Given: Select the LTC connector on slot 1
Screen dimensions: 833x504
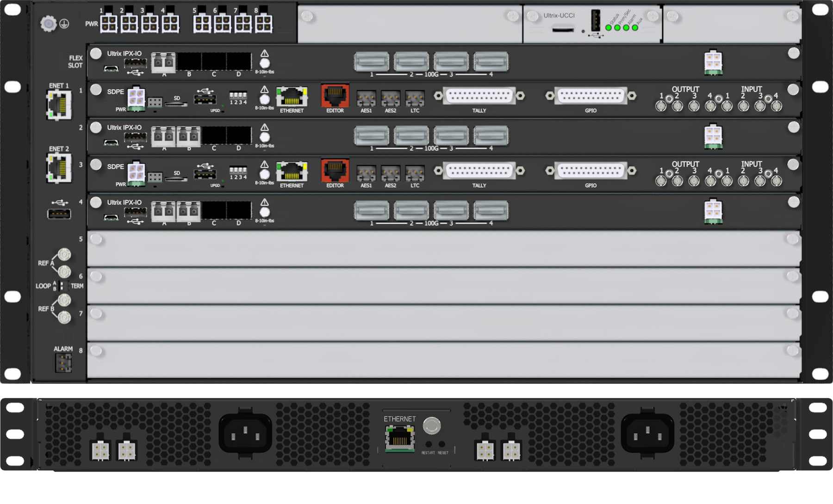Looking at the screenshot, I should click(x=415, y=98).
